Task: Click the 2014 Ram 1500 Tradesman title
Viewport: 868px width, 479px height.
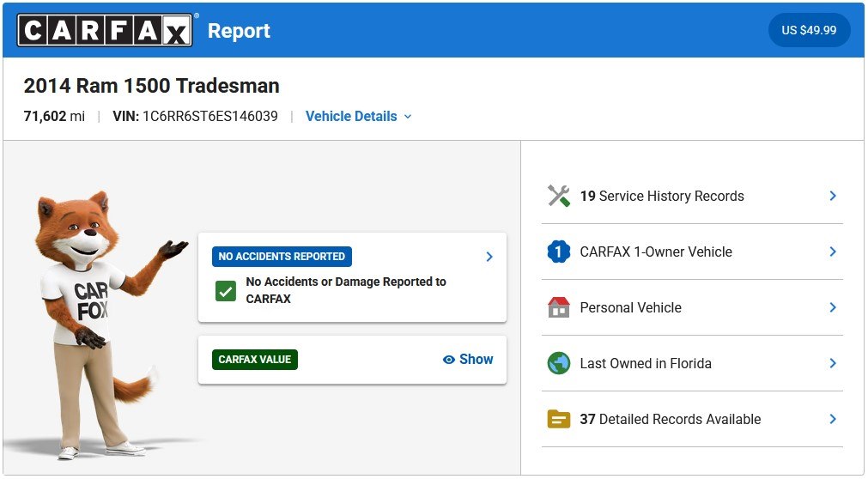Action: tap(152, 86)
